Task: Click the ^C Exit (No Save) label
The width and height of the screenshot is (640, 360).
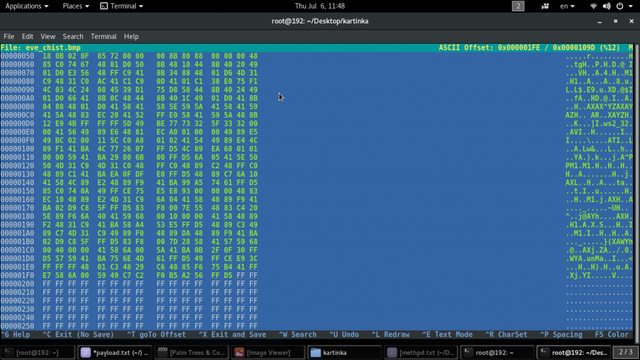Action: pos(78,334)
